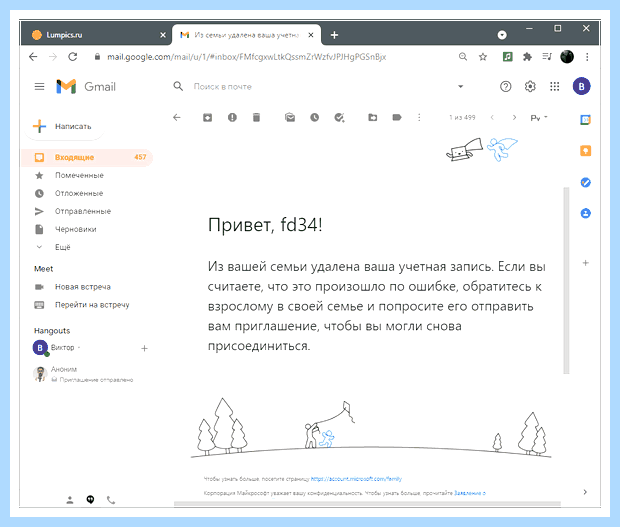Reload the page

click(x=72, y=57)
